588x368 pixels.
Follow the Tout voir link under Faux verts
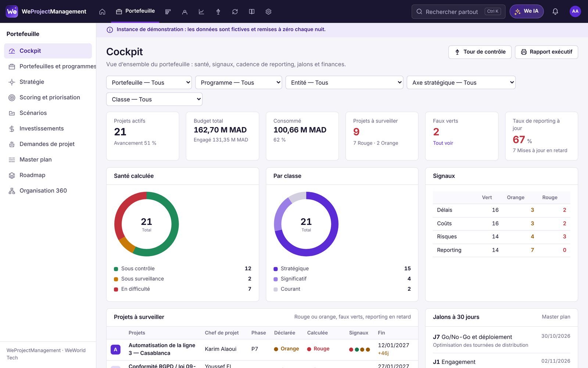(443, 143)
